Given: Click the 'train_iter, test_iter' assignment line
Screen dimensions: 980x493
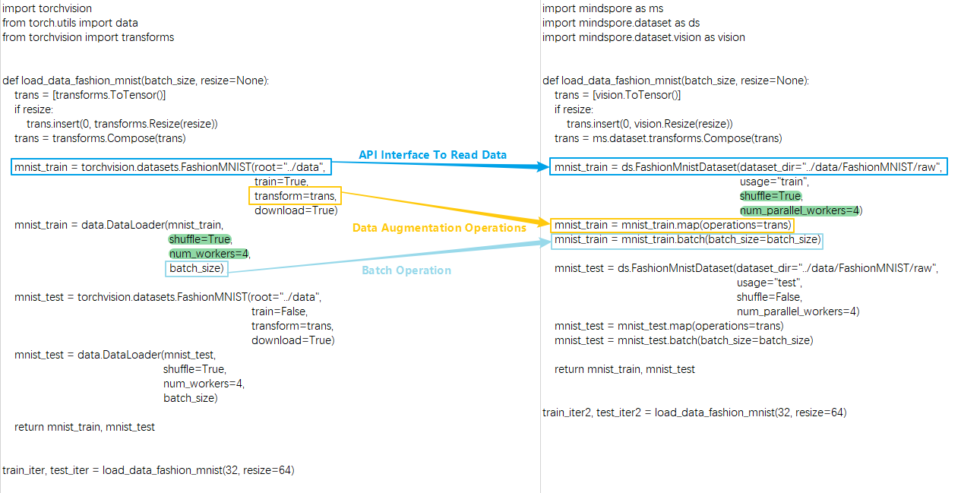Looking at the screenshot, I should pyautogui.click(x=148, y=470).
